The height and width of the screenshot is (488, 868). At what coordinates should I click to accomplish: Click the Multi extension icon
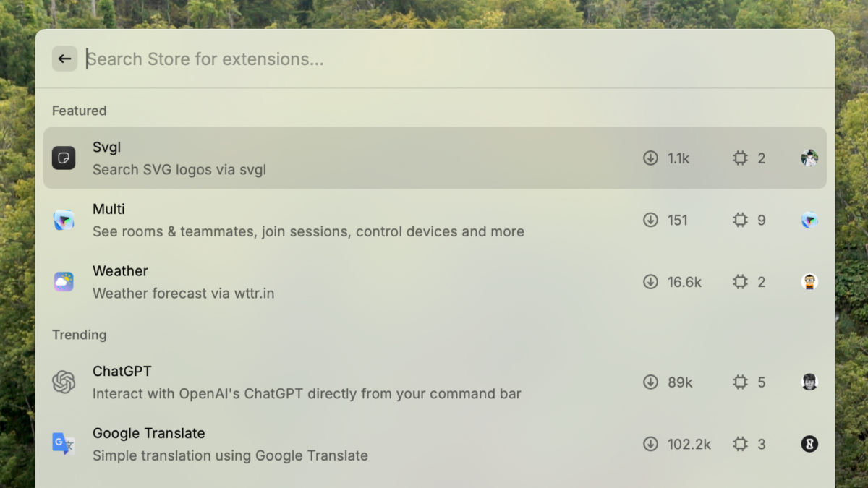click(x=64, y=220)
